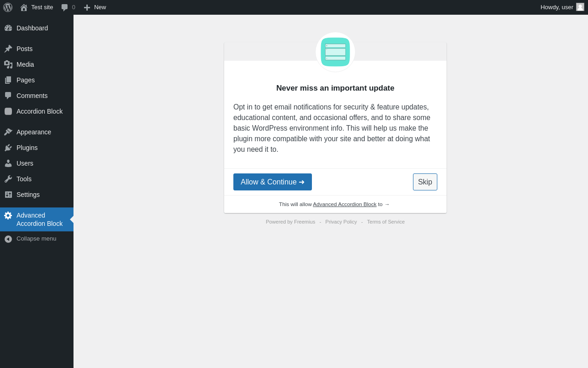Open the Advanced Accordion Block link
588x368 pixels.
coord(345,204)
